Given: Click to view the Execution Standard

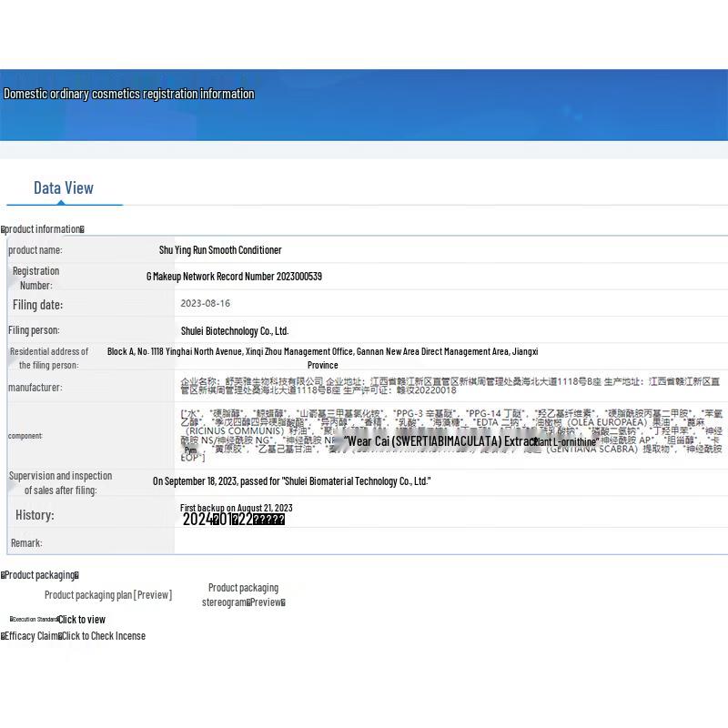Looking at the screenshot, I should (82, 620).
